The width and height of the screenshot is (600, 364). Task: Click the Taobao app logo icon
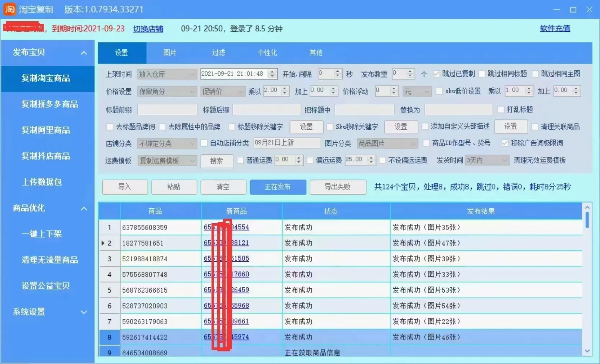point(10,9)
